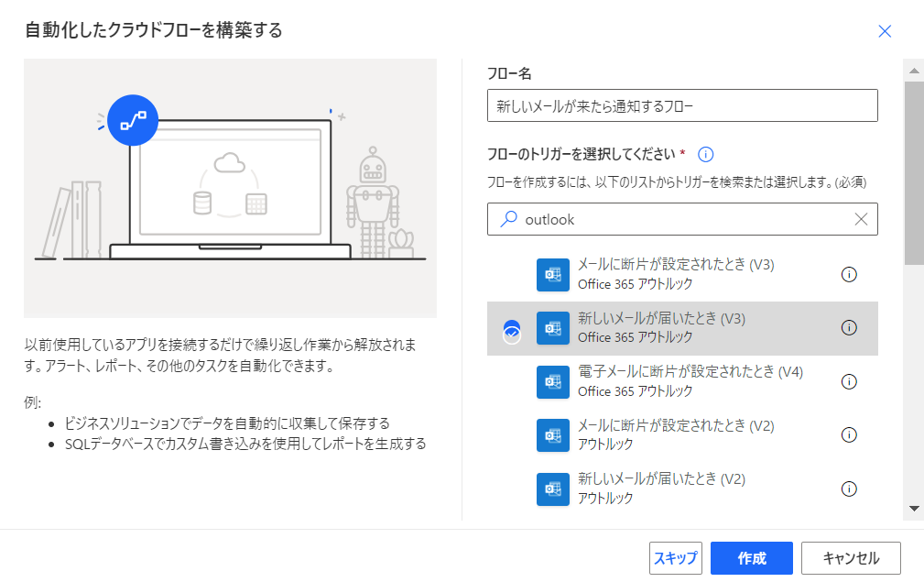Click the フロー名 input field
Viewport: 924px width, 582px height.
pos(682,105)
